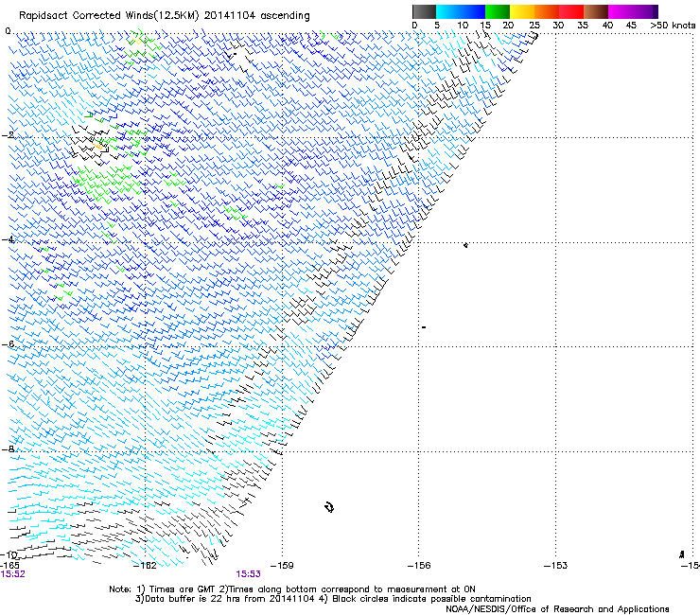Click the small dash mark near -156, -5.6
Screen dimensions: 700x615
[424, 327]
